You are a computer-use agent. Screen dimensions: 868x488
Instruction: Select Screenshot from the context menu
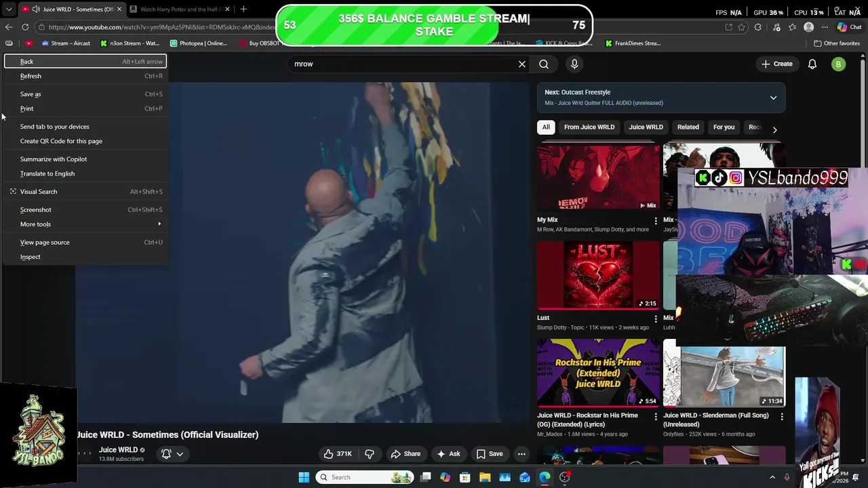point(85,210)
